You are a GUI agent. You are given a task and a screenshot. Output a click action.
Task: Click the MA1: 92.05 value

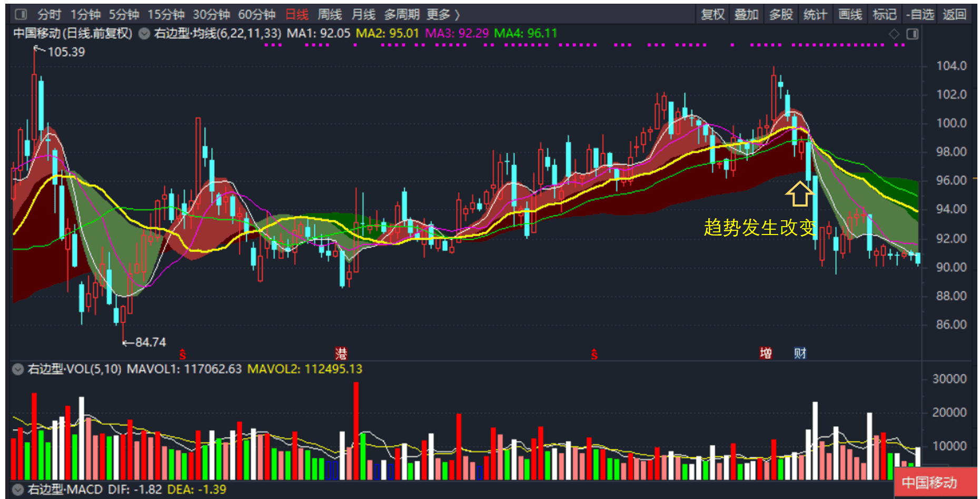[318, 33]
